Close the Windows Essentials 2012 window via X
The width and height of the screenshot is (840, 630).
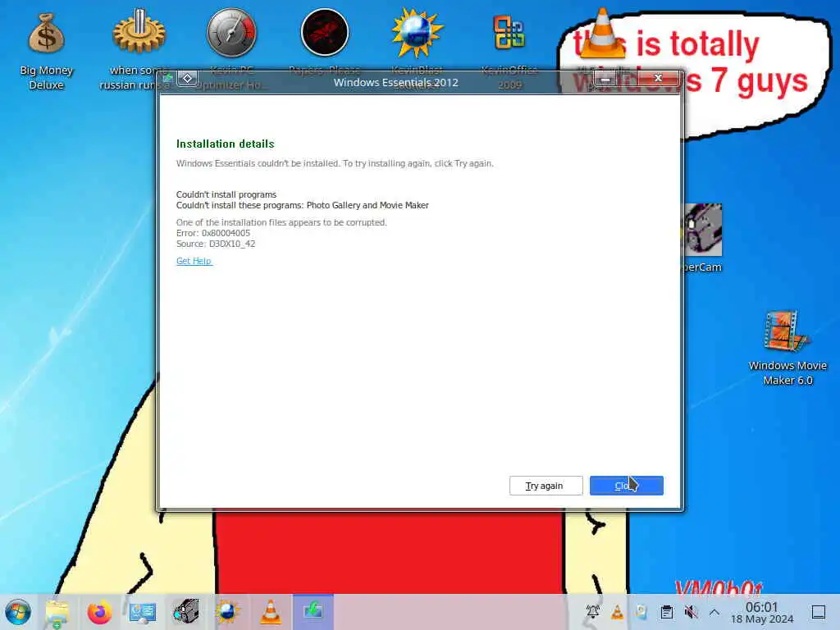659,78
